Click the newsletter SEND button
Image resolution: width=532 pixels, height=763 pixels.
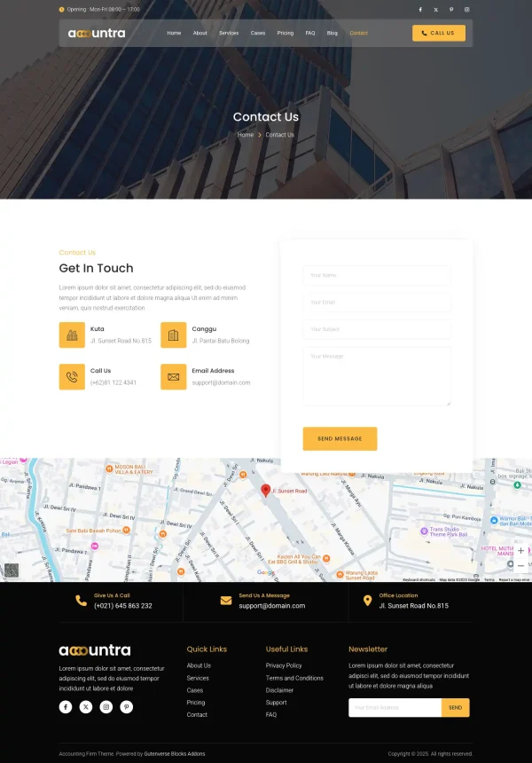pos(455,708)
